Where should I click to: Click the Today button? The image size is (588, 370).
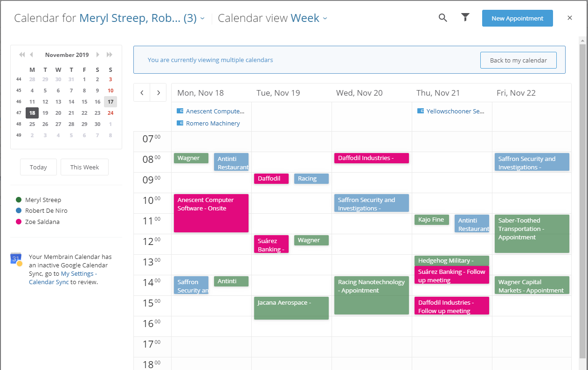pos(38,167)
